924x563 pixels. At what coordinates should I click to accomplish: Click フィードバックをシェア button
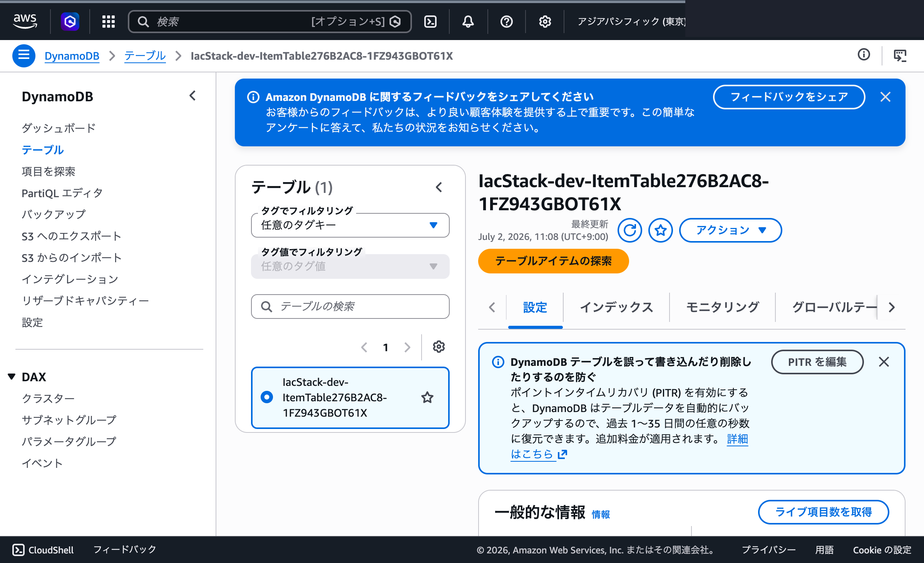click(x=789, y=97)
